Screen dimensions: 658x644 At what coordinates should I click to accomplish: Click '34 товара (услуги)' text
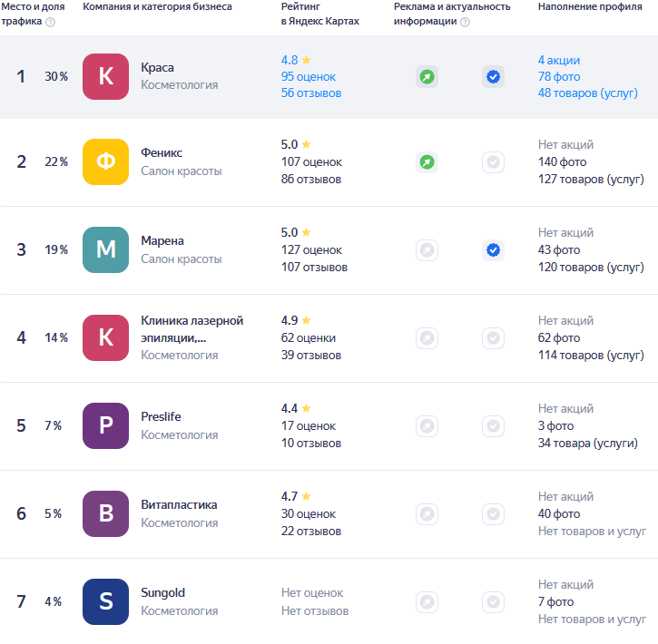pyautogui.click(x=588, y=444)
